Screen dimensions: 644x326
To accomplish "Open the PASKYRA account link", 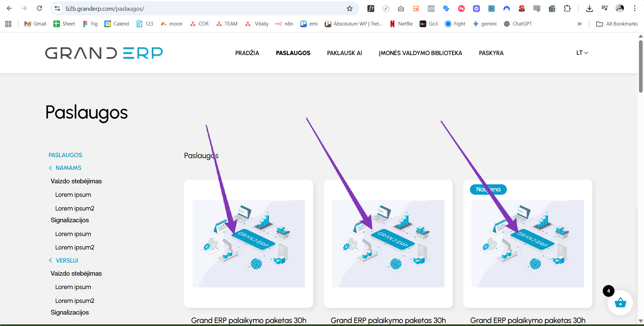I will pyautogui.click(x=491, y=53).
